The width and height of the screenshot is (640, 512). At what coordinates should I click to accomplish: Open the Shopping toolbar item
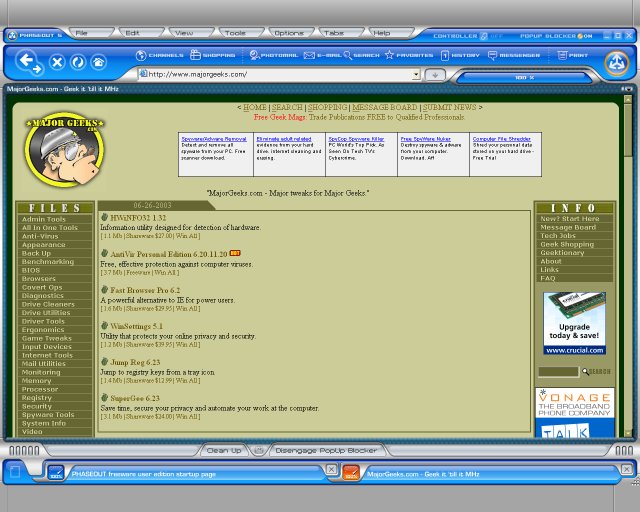(x=213, y=55)
